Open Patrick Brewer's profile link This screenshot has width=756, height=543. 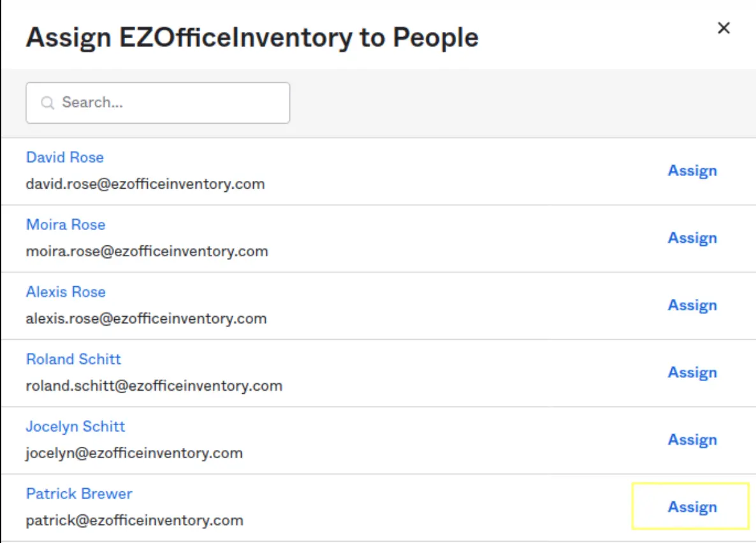pyautogui.click(x=79, y=494)
